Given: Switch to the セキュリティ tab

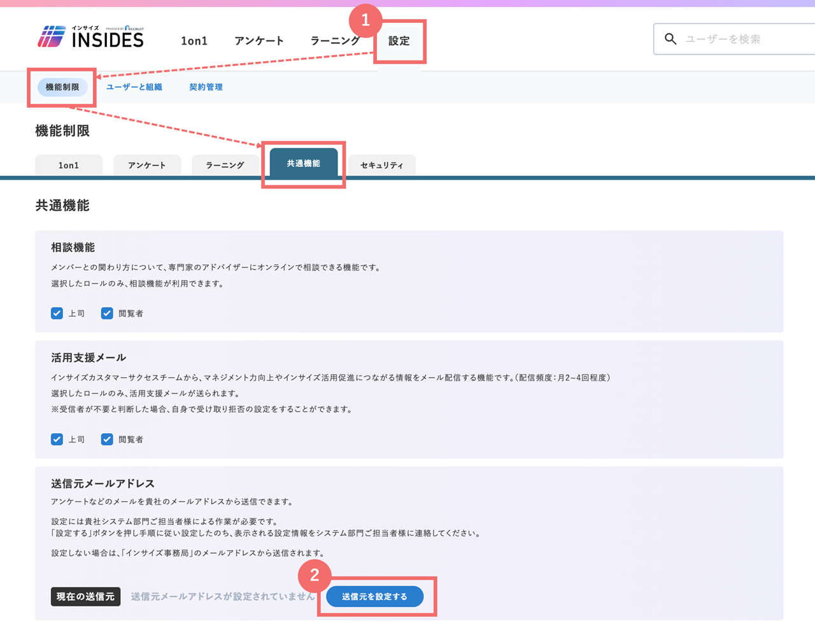Looking at the screenshot, I should (x=382, y=165).
